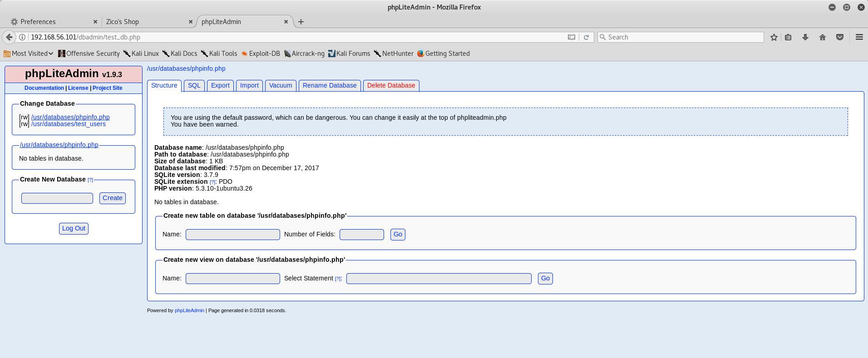Reload the page with the refresh icon
Screen dimensions: 868x358
point(586,37)
